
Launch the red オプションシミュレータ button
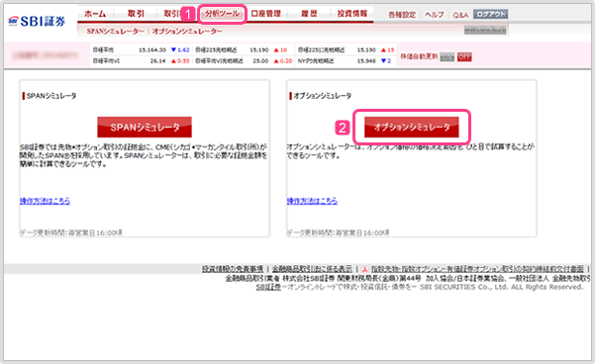(412, 127)
